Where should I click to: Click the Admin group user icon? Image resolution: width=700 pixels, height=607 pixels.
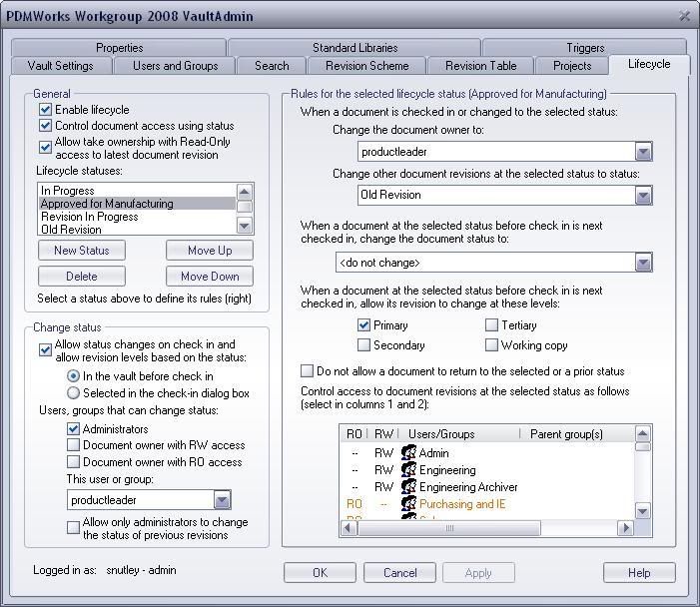(407, 453)
